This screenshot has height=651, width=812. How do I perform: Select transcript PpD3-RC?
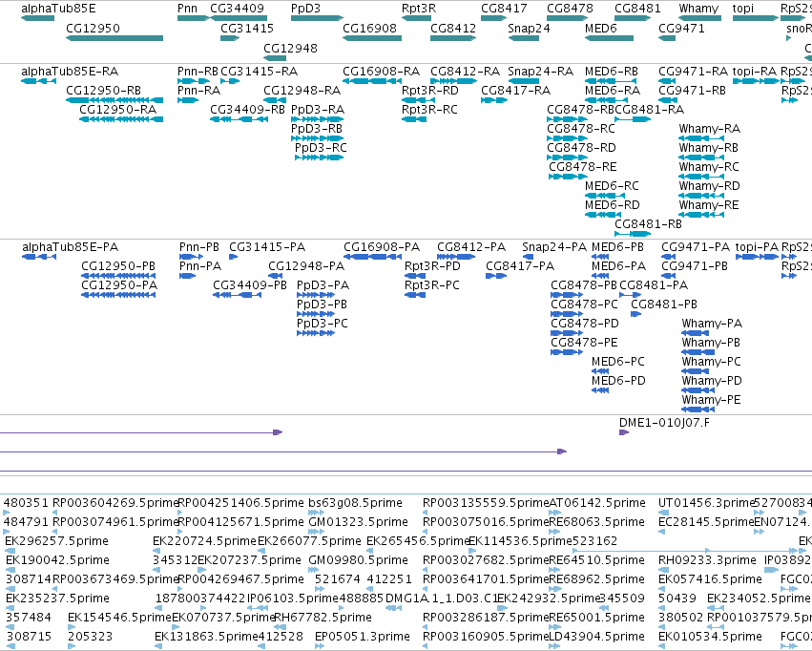pyautogui.click(x=321, y=148)
